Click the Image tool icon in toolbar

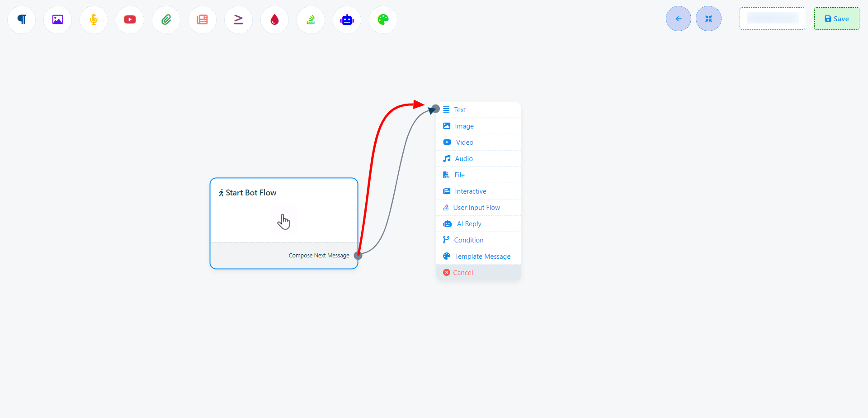pos(57,19)
